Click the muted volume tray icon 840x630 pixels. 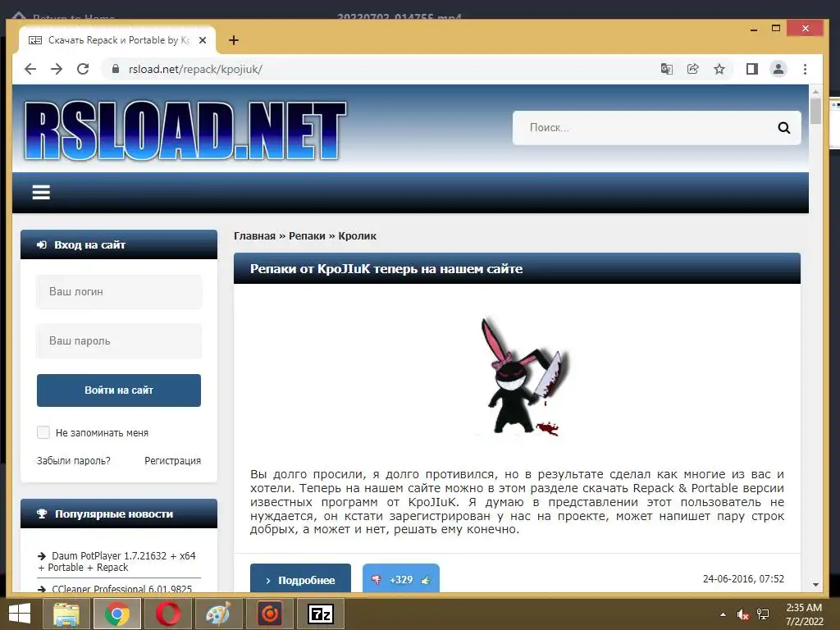742,614
